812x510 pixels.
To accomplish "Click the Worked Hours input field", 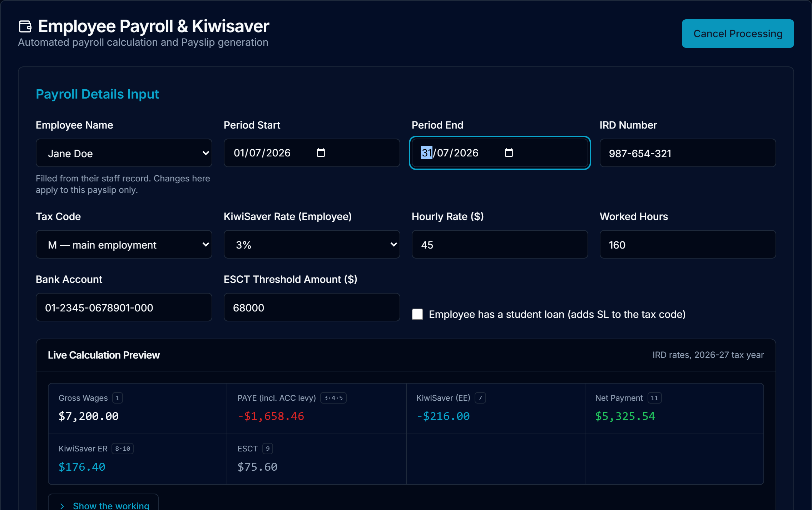I will [x=688, y=244].
